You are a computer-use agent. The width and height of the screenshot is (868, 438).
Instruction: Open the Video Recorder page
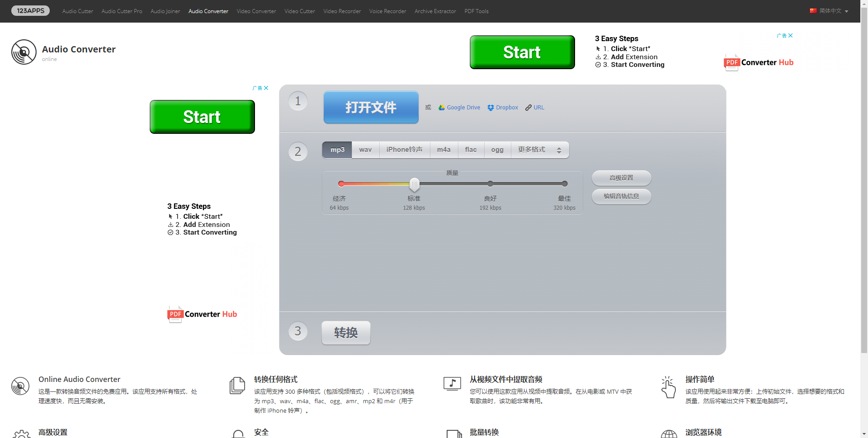coord(342,11)
